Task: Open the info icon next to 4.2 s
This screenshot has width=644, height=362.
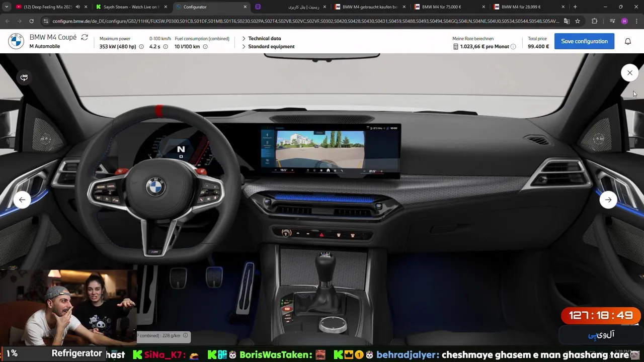Action: point(166,47)
